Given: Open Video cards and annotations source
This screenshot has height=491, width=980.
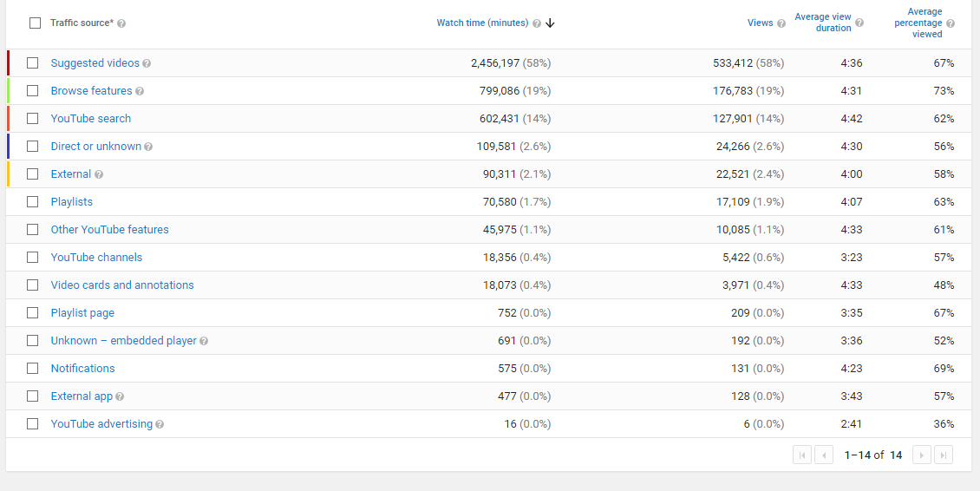Looking at the screenshot, I should 122,285.
